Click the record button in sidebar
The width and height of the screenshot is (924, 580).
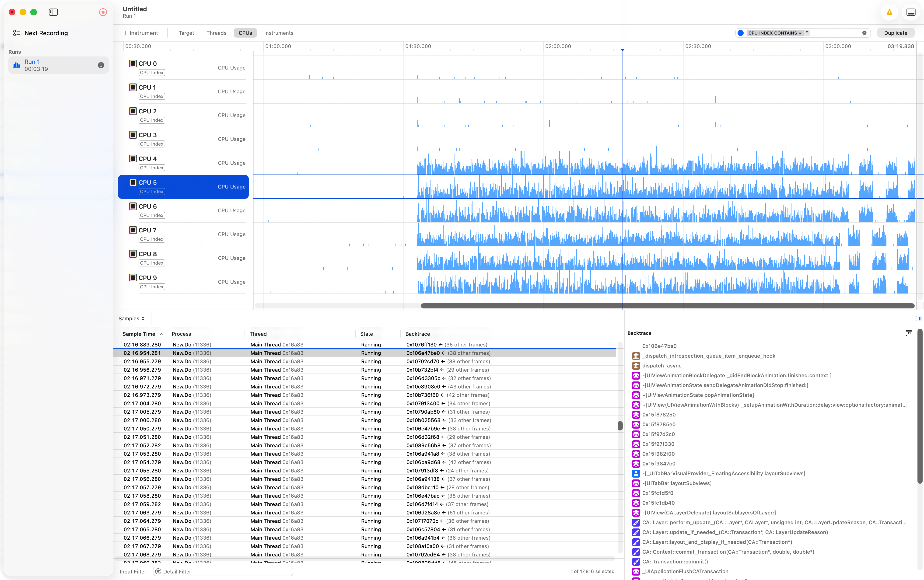pyautogui.click(x=103, y=12)
